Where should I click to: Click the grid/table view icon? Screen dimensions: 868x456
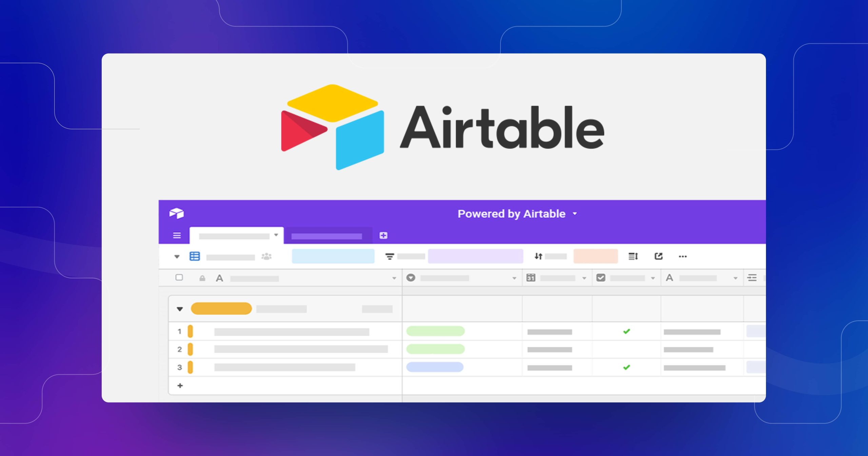[195, 256]
